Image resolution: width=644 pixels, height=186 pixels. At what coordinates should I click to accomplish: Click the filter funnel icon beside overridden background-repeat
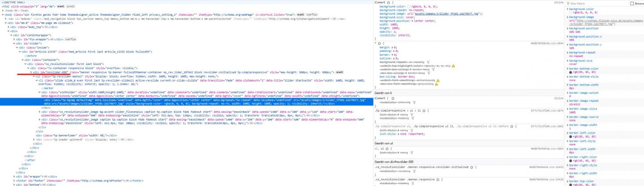tap(428, 62)
